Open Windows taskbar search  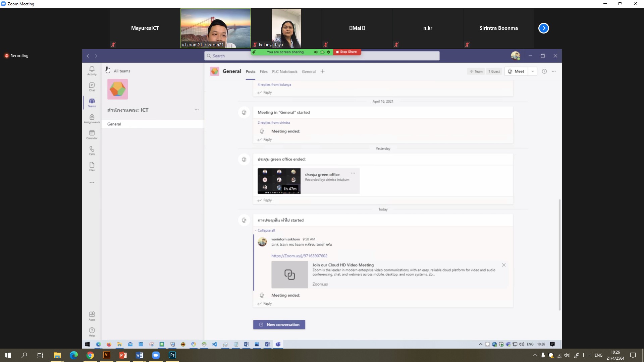(x=24, y=355)
